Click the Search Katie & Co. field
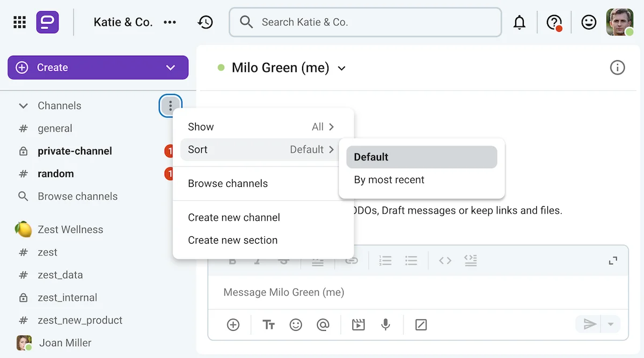The image size is (644, 358). [365, 22]
